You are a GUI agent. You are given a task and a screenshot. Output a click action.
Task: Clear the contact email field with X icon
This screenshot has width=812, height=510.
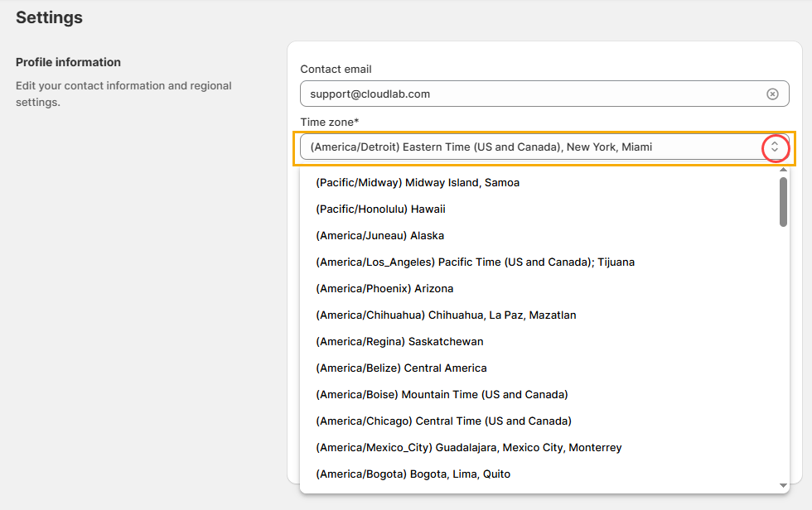pos(772,94)
